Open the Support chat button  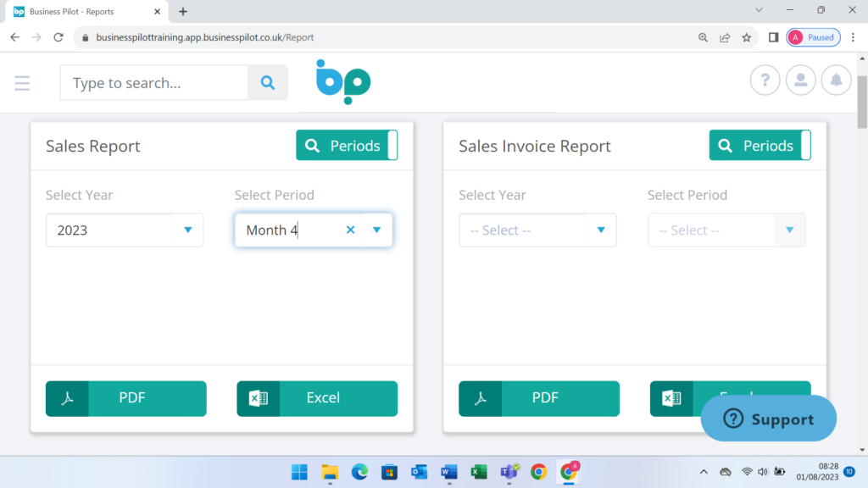point(768,419)
